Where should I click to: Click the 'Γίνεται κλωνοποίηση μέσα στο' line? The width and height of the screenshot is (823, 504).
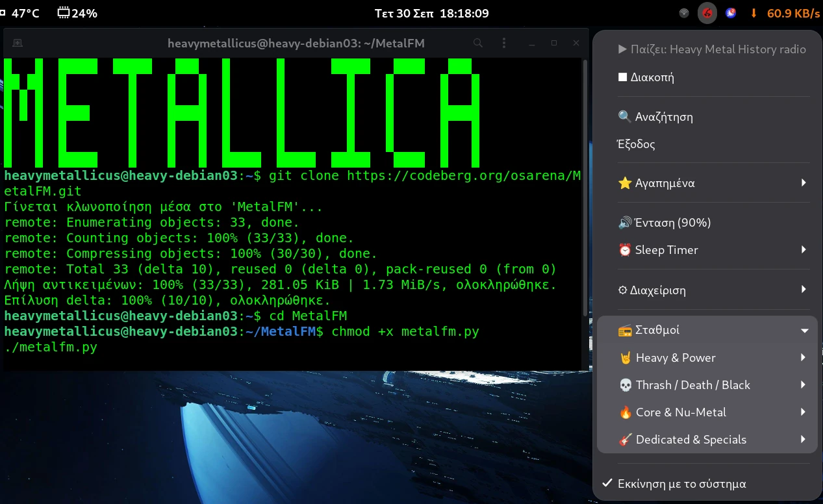(164, 207)
